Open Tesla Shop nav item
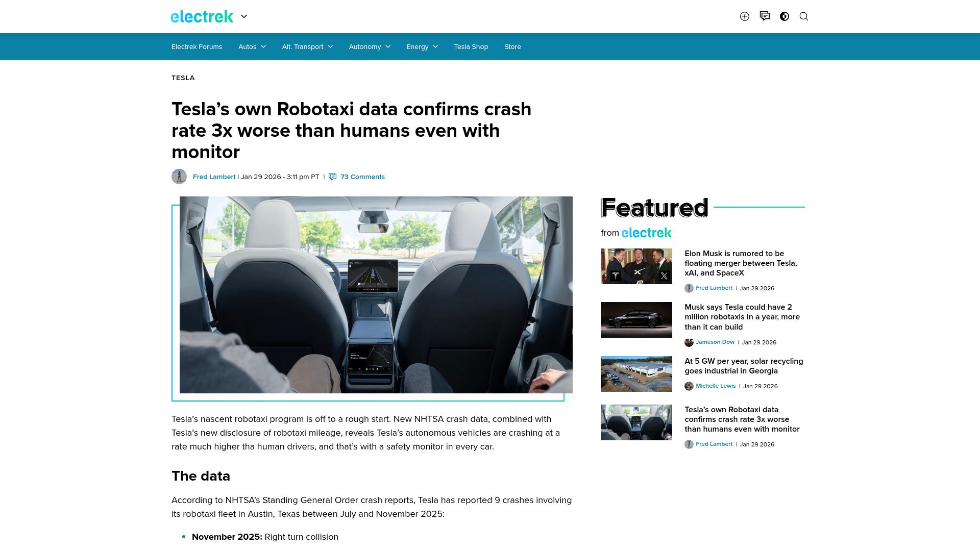This screenshot has height=551, width=980. click(471, 46)
